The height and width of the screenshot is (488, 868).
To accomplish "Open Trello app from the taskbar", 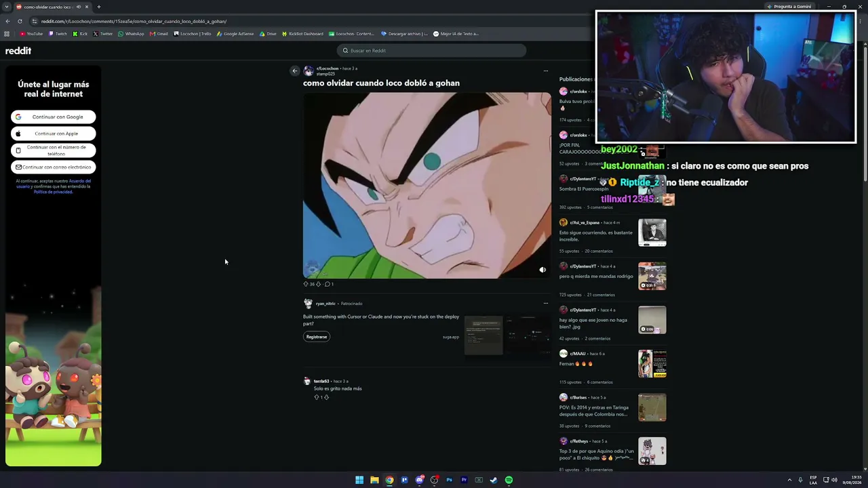I will 404,480.
